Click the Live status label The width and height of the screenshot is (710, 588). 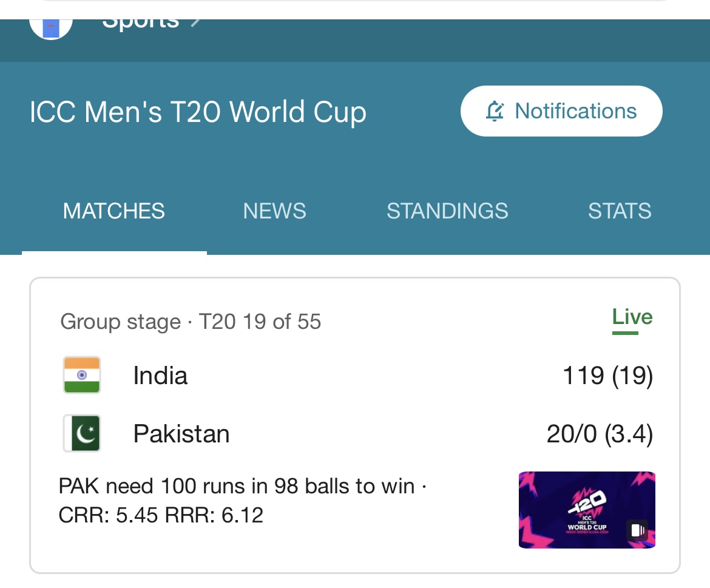pyautogui.click(x=632, y=317)
